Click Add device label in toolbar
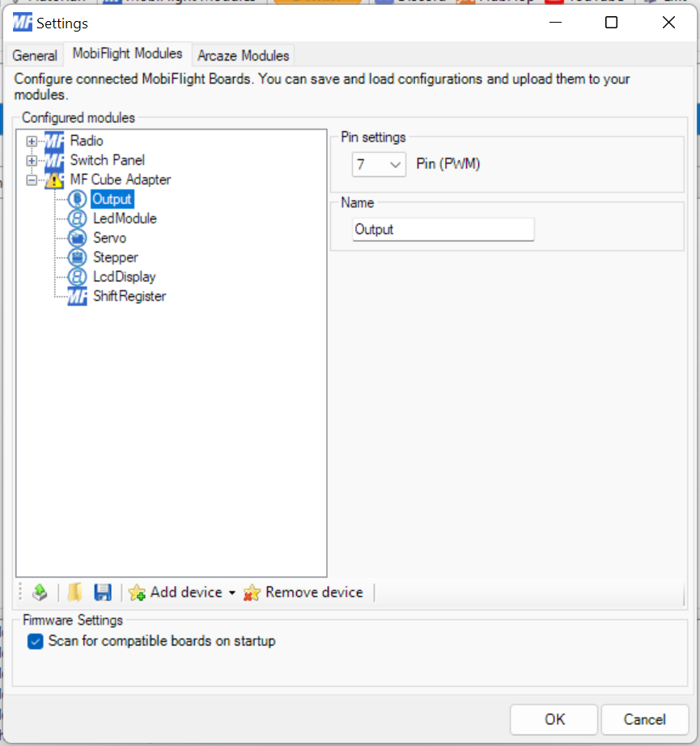The width and height of the screenshot is (700, 746). 186,592
